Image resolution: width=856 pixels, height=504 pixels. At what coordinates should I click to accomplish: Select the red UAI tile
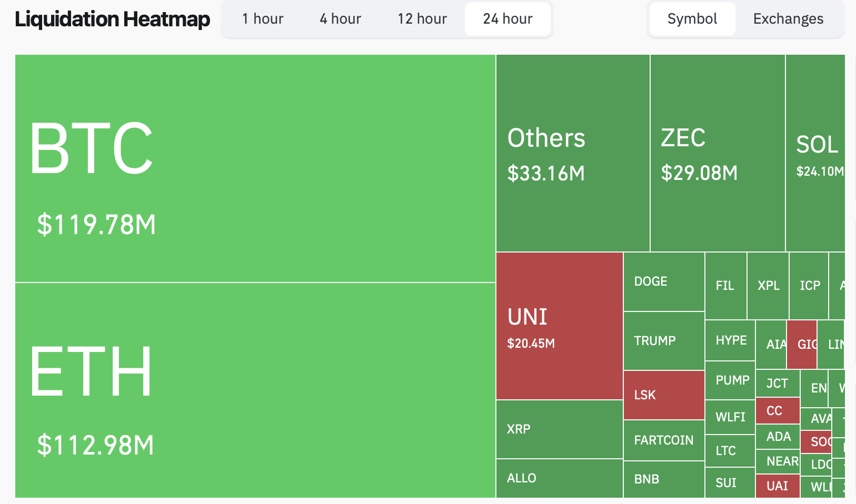click(x=778, y=486)
